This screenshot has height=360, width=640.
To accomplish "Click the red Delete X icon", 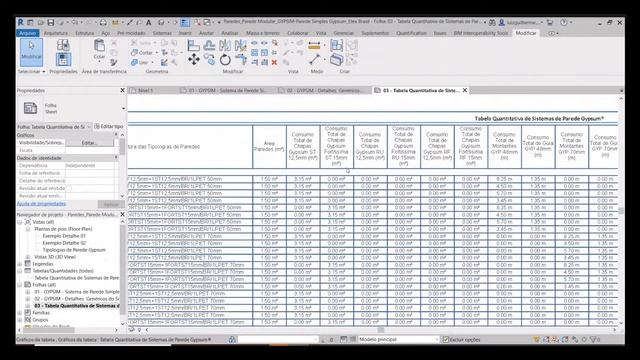I will pyautogui.click(x=274, y=62).
